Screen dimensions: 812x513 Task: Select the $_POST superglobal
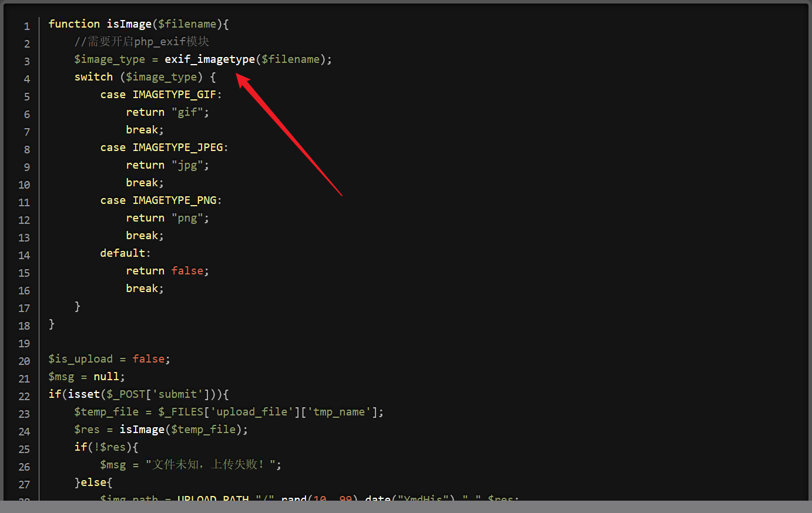(x=126, y=394)
